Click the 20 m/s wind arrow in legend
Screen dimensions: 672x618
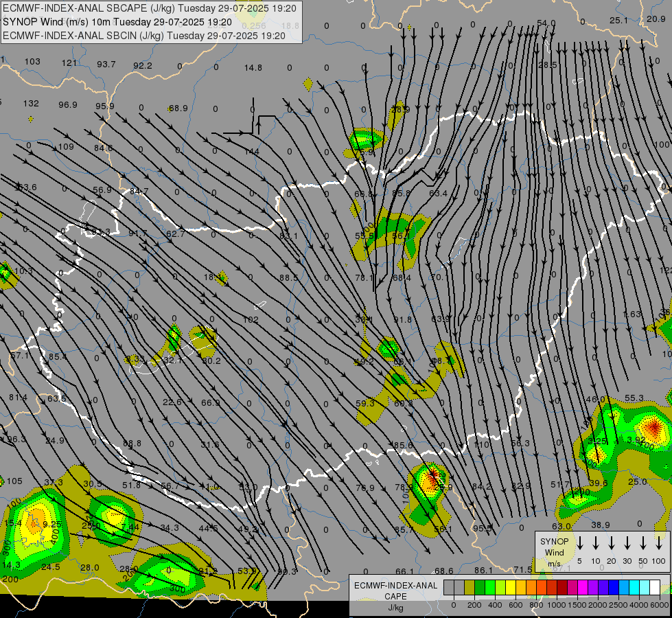(x=612, y=543)
